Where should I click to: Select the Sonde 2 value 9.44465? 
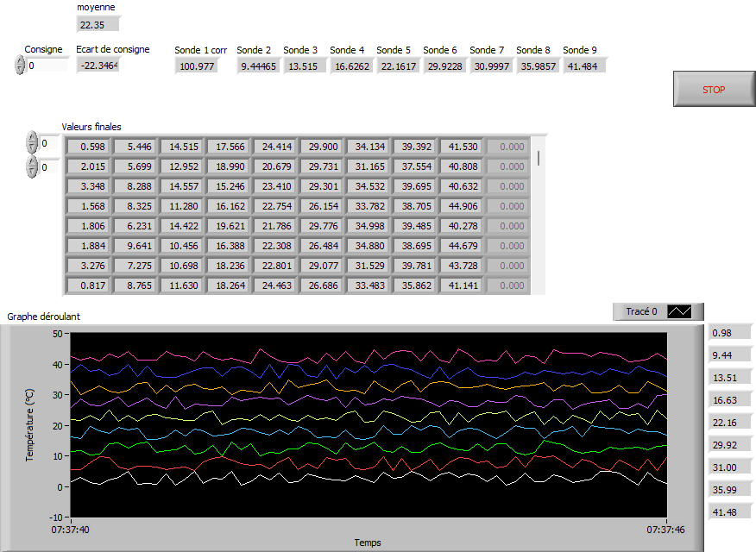[258, 66]
